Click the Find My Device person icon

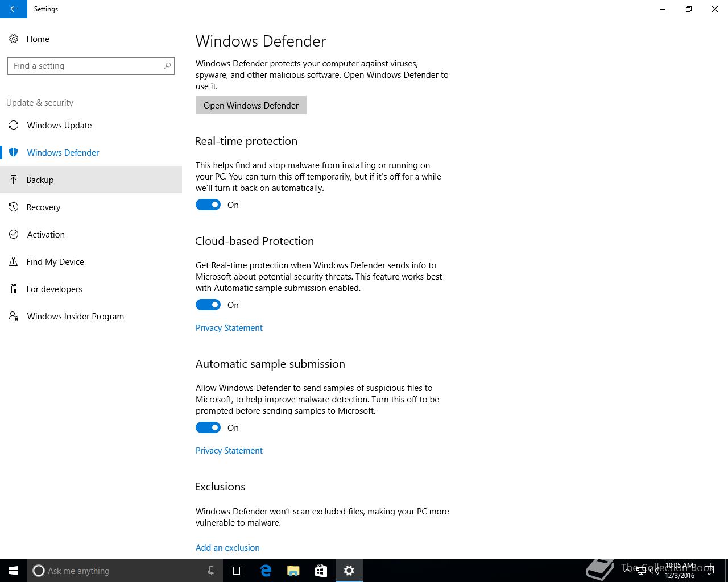click(x=14, y=261)
